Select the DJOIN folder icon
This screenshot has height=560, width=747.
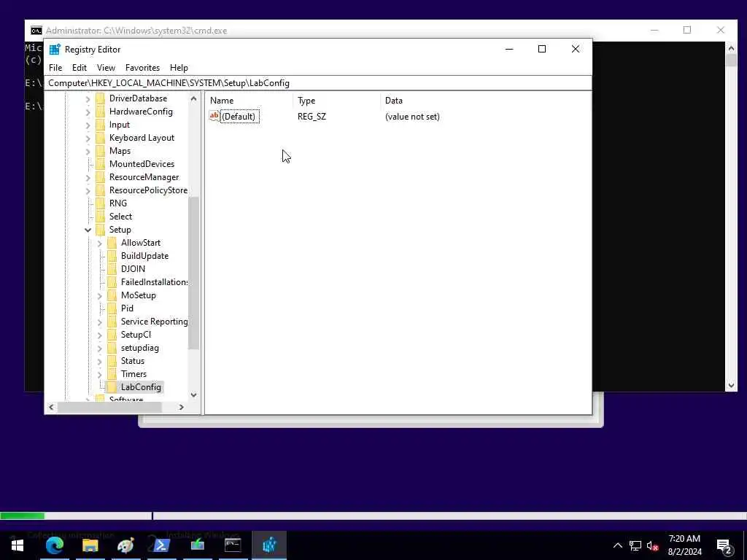[x=112, y=269]
